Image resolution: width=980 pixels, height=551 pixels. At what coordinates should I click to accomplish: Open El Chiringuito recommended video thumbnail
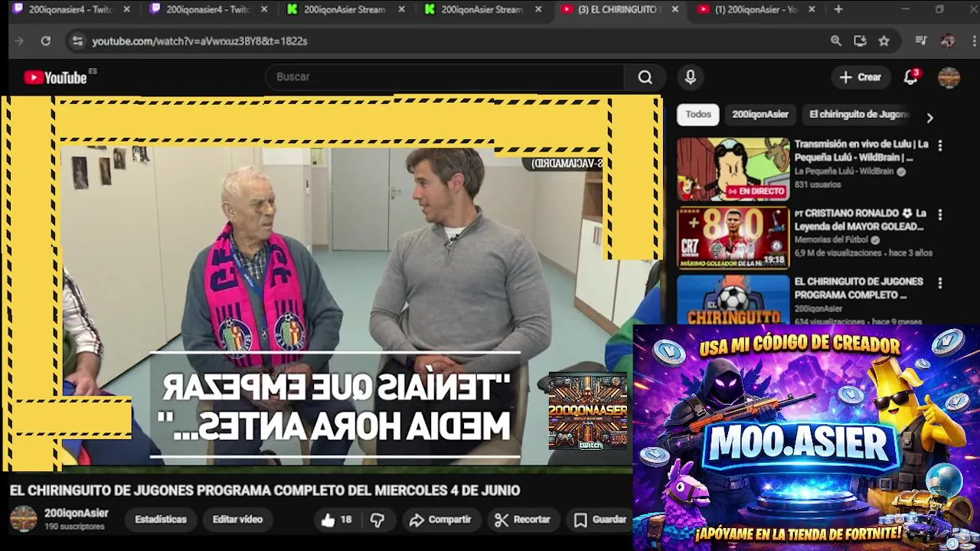pos(733,300)
